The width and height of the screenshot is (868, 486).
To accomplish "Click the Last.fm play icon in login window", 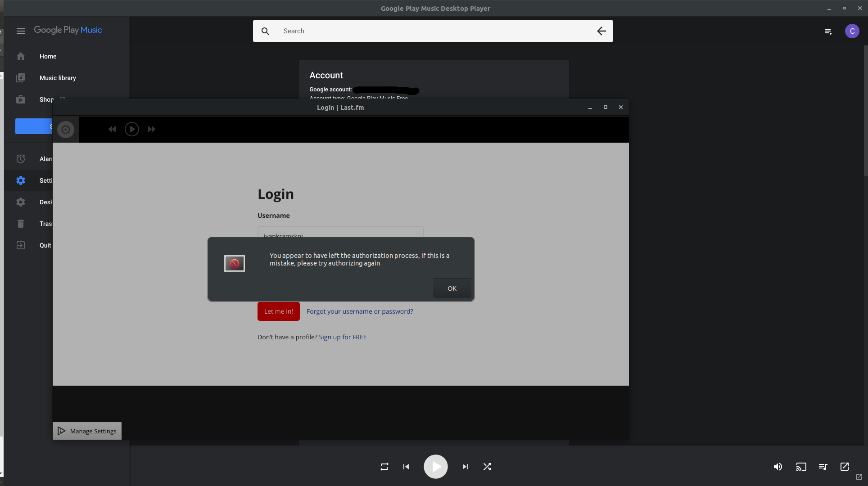I will pyautogui.click(x=131, y=129).
